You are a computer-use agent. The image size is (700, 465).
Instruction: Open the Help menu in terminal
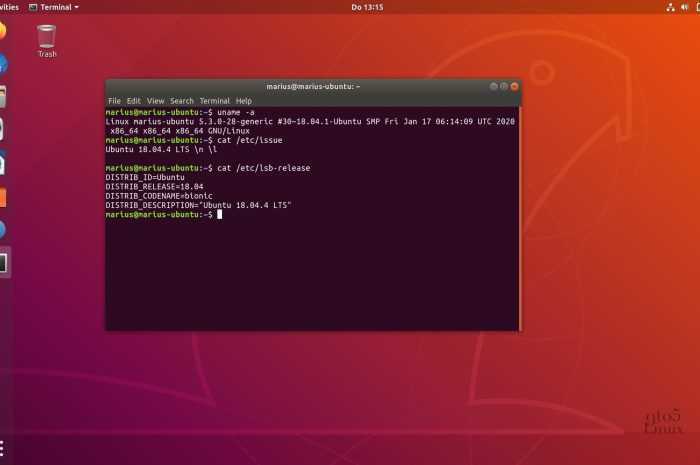pos(244,101)
